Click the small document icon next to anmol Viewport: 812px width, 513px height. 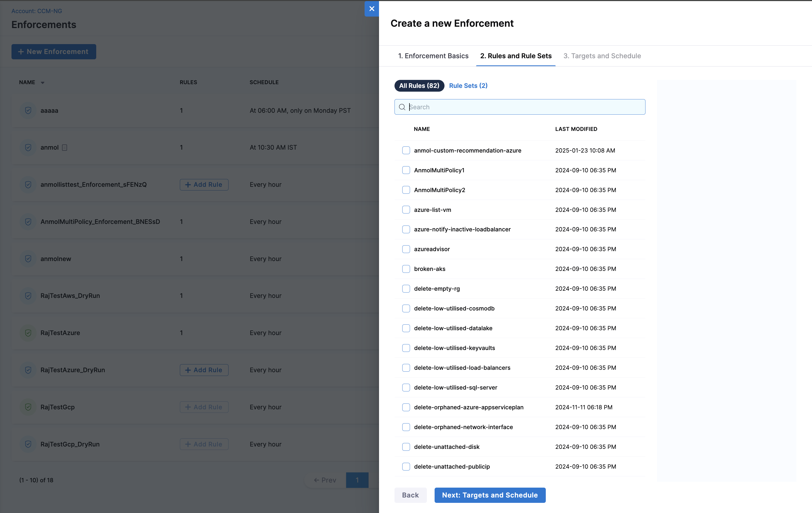[x=65, y=148]
